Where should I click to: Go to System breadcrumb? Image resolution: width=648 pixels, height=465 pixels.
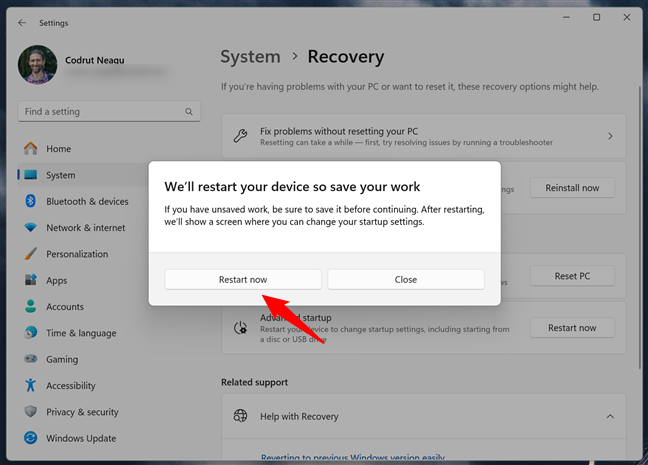(250, 57)
